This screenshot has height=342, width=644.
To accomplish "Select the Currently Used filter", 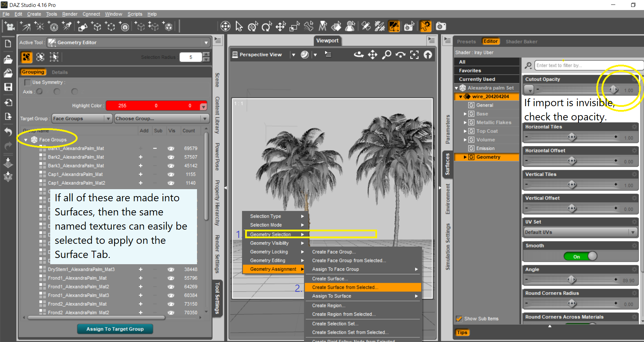I will (486, 79).
